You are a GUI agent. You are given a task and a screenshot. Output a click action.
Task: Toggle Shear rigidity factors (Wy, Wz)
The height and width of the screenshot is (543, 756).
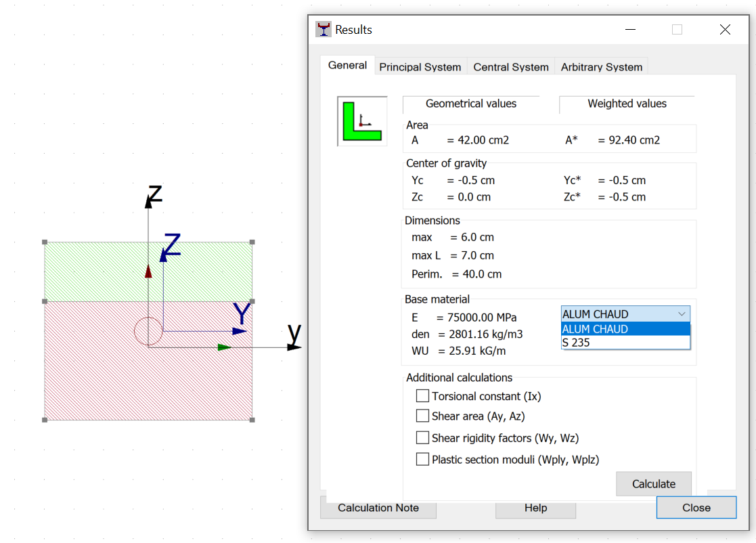(x=422, y=437)
